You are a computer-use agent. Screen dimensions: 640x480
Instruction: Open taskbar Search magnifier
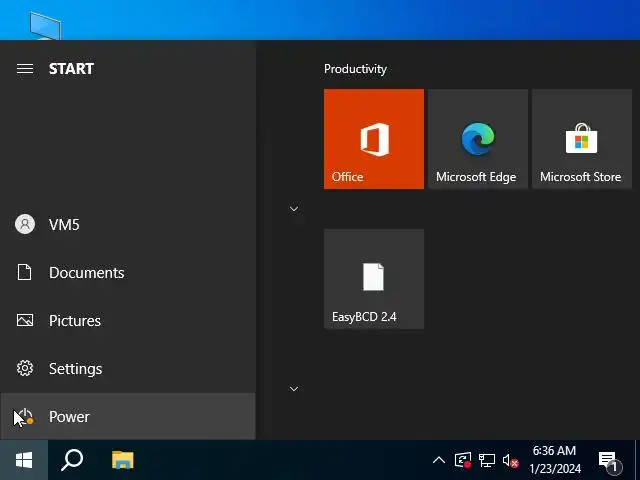click(x=72, y=460)
